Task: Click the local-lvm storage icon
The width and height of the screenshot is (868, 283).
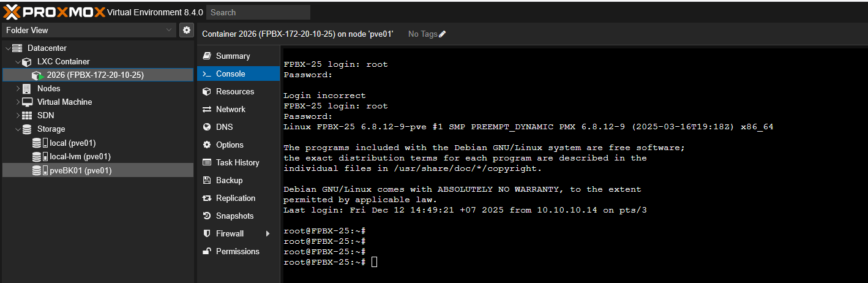Action: (40, 157)
